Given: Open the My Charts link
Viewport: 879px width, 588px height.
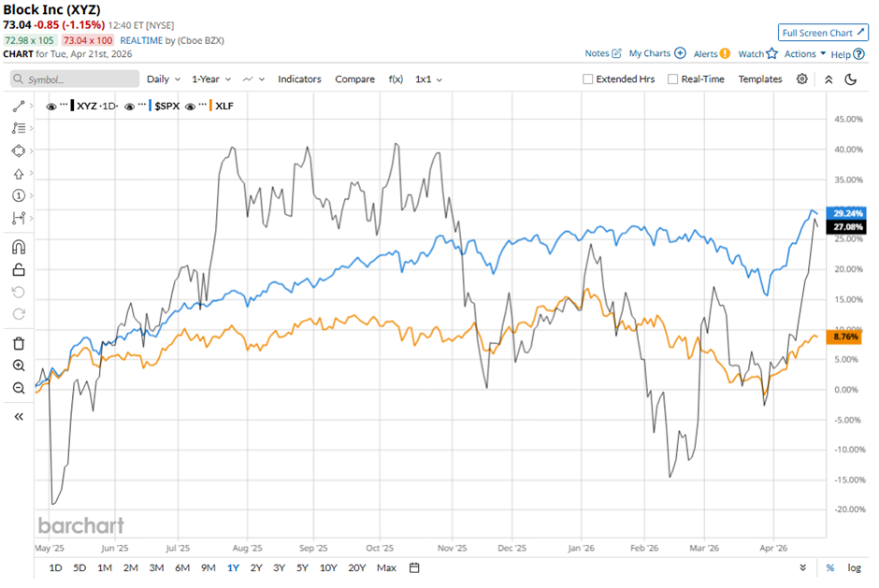Looking at the screenshot, I should [x=656, y=54].
